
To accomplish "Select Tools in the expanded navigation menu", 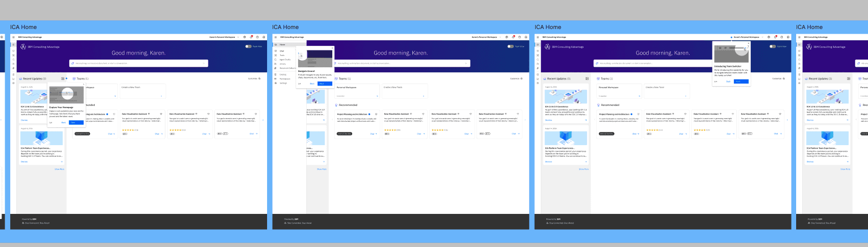I will point(282,55).
